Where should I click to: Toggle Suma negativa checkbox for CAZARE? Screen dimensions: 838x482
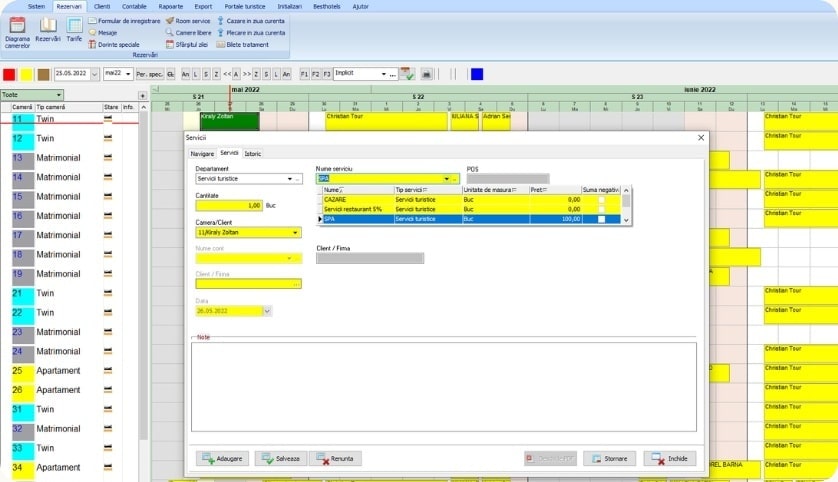pos(601,199)
